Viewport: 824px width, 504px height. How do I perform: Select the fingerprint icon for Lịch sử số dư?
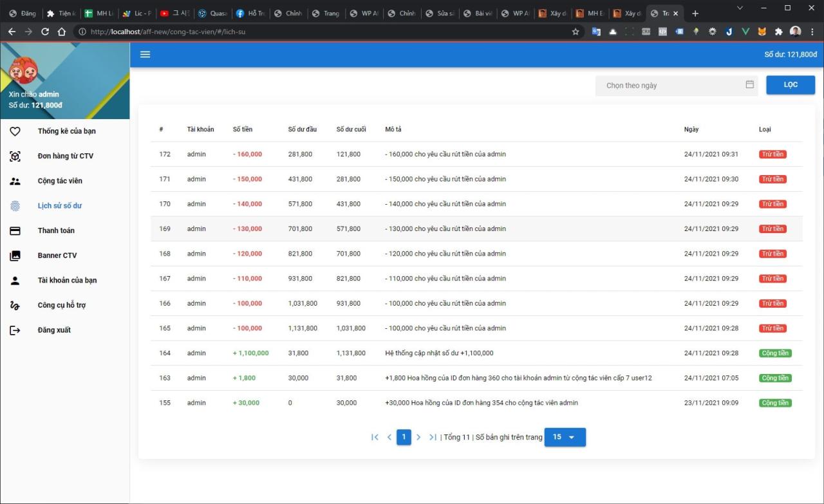[x=15, y=205]
